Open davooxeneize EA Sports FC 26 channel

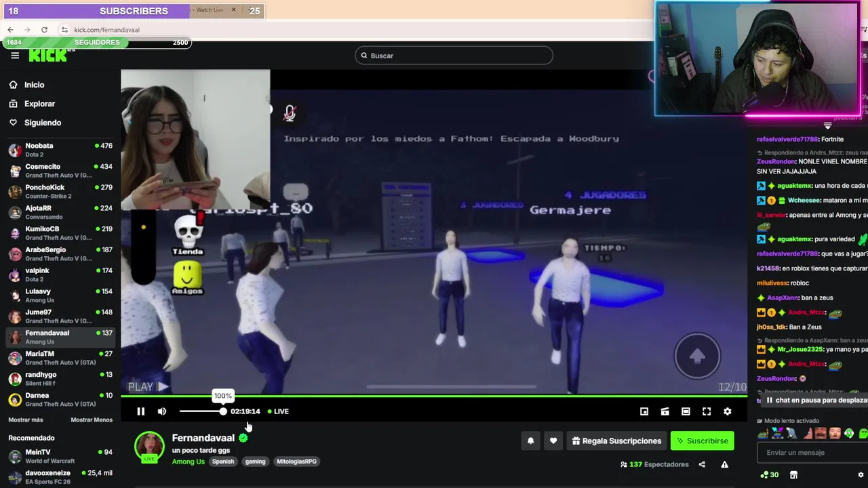click(x=60, y=477)
